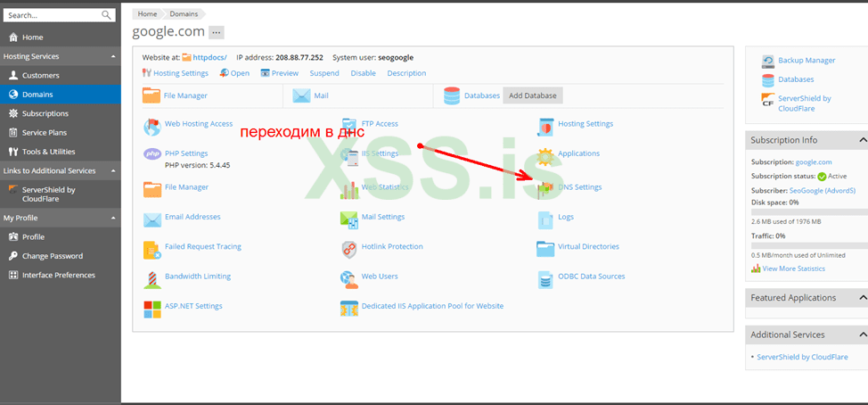
Task: Click the Suspend link
Action: coord(324,73)
